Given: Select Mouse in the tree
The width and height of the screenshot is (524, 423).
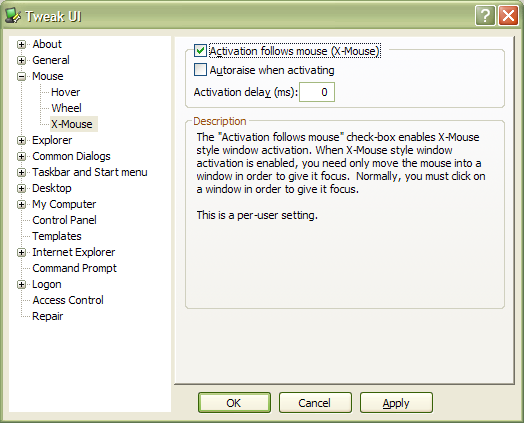Looking at the screenshot, I should pos(47,76).
